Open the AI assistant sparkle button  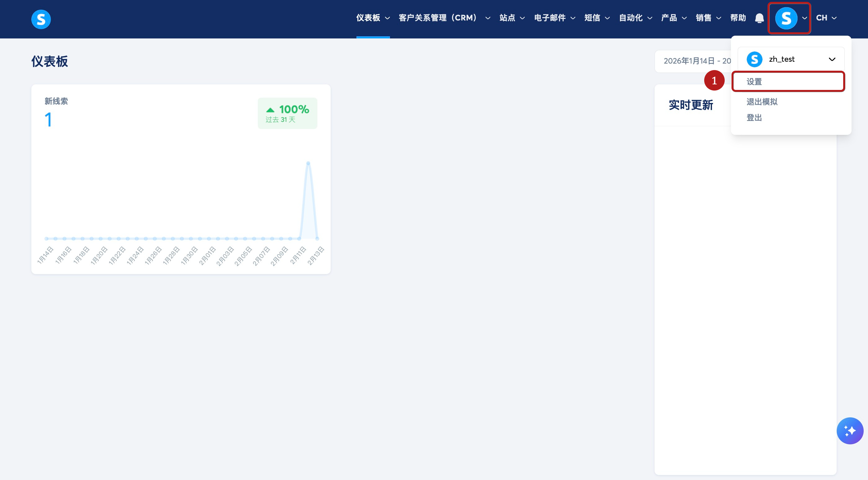click(x=849, y=430)
